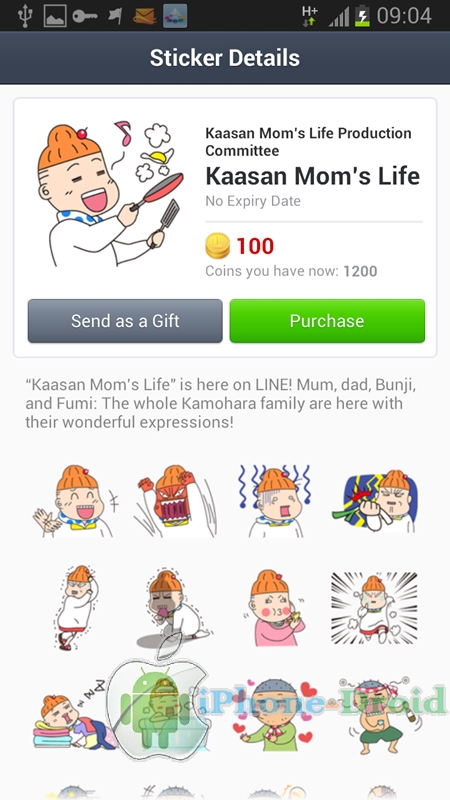This screenshot has width=450, height=800.
Task: Tap the key VPN icon in status bar
Action: pos(85,16)
